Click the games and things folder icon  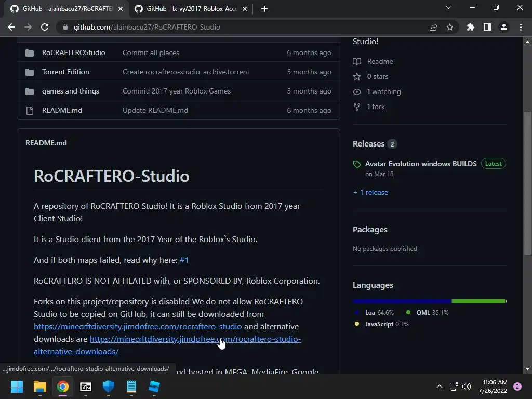click(30, 91)
